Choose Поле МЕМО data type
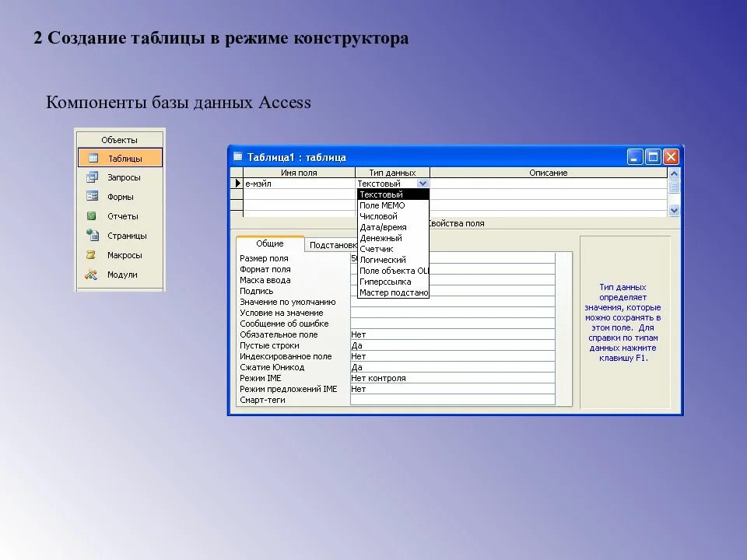 coord(393,205)
